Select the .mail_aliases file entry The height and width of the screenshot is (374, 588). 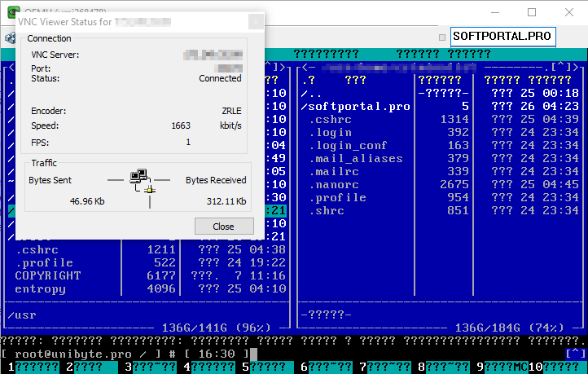(x=355, y=158)
